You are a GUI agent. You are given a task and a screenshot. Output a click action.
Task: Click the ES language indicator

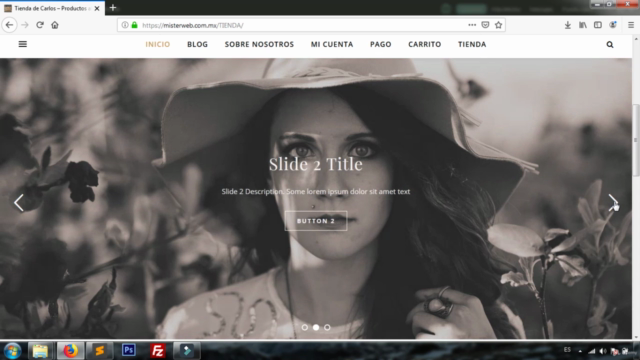click(567, 350)
